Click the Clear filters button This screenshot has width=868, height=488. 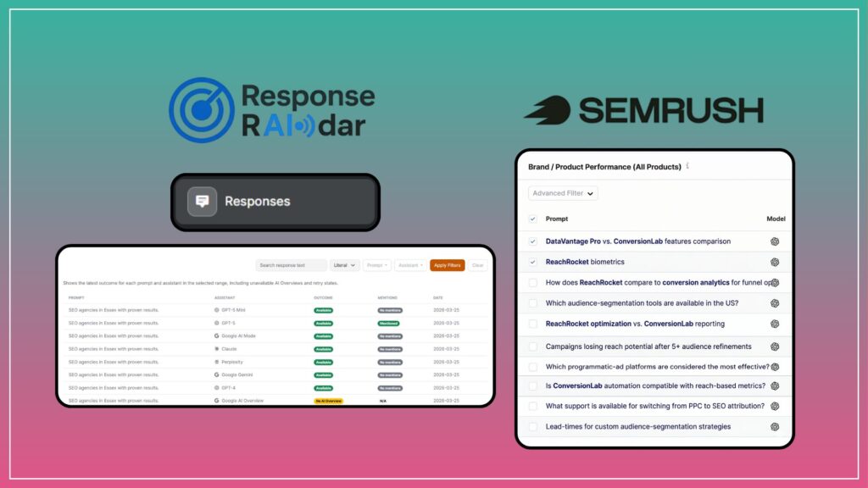coord(478,265)
